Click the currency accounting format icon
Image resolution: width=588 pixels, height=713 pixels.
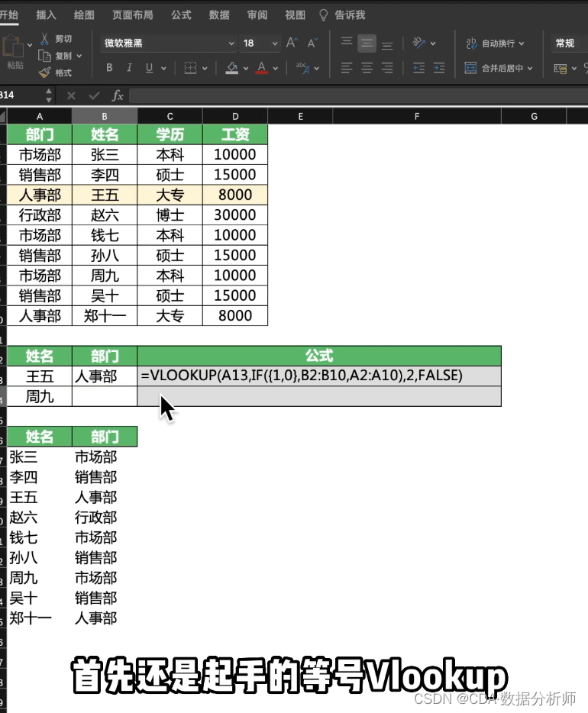pyautogui.click(x=560, y=68)
